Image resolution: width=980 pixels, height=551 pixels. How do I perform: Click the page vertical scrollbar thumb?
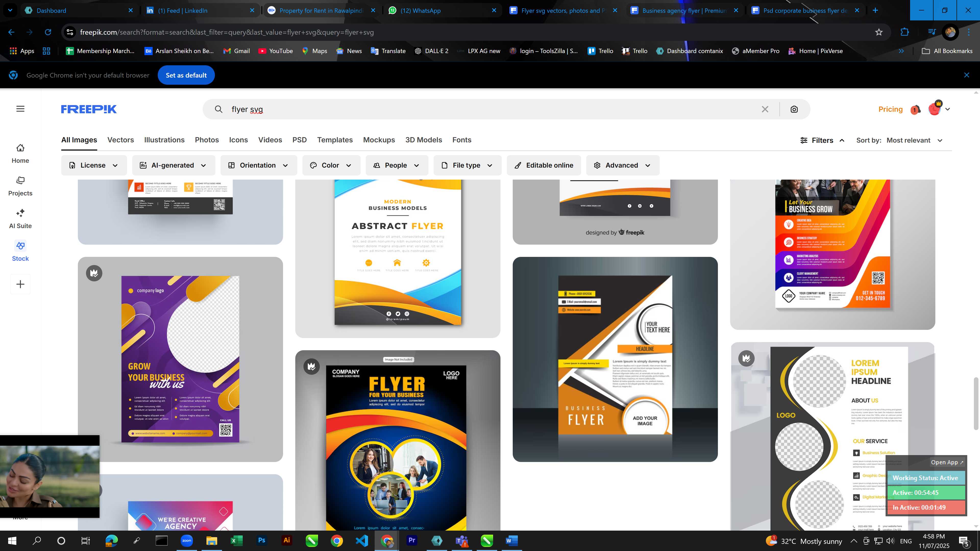(x=976, y=404)
